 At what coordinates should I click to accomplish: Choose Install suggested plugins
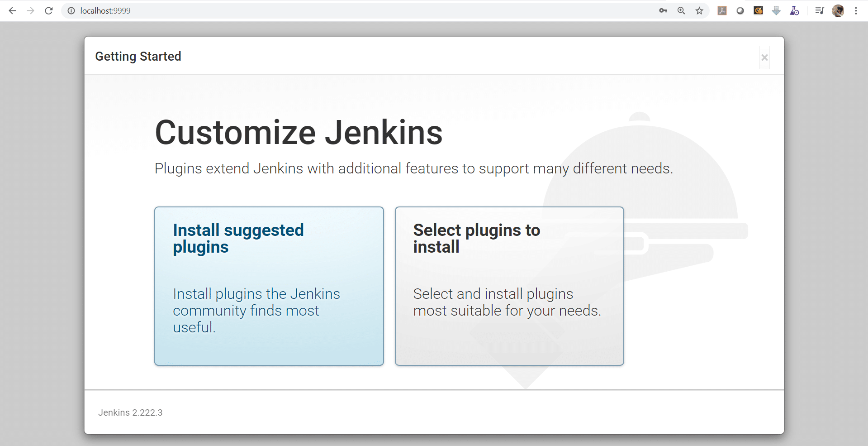pyautogui.click(x=269, y=286)
